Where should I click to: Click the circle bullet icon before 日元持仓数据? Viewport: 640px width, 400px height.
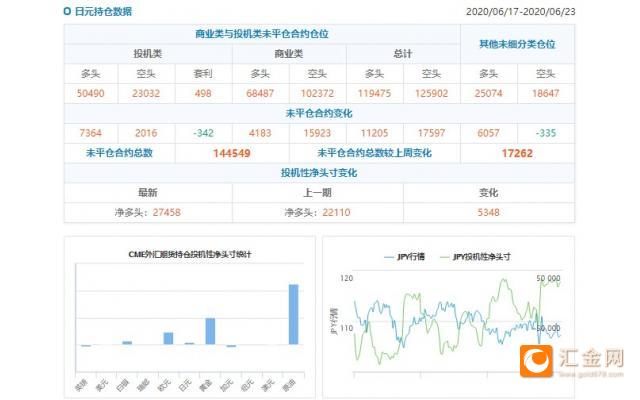67,11
